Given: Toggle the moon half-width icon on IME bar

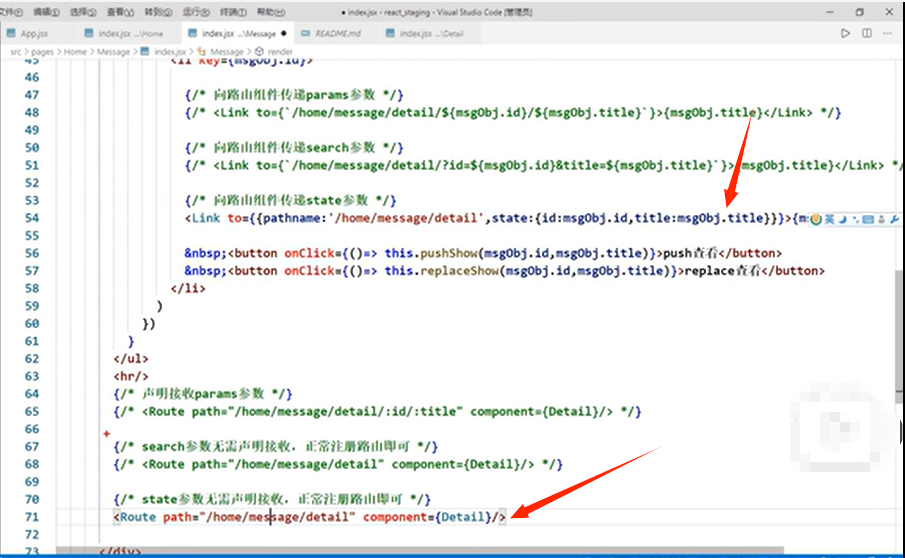Looking at the screenshot, I should [843, 219].
